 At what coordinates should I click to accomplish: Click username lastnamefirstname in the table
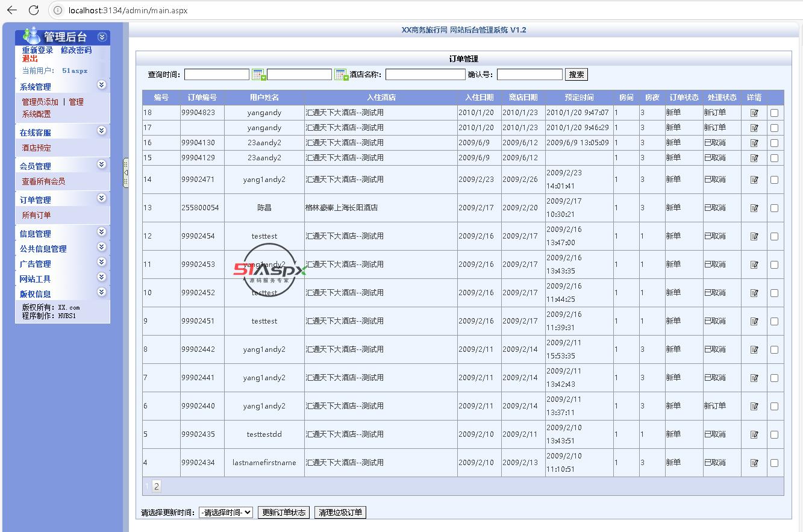tap(264, 463)
